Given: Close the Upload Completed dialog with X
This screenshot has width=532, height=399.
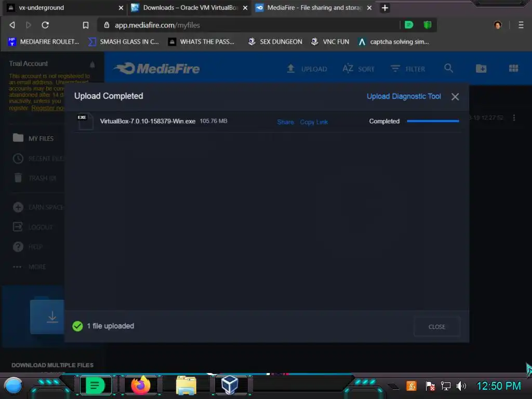Looking at the screenshot, I should [x=455, y=97].
